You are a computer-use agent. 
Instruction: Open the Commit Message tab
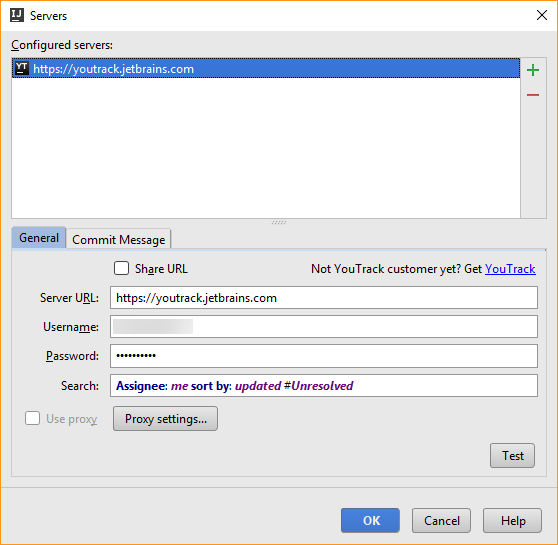point(119,239)
